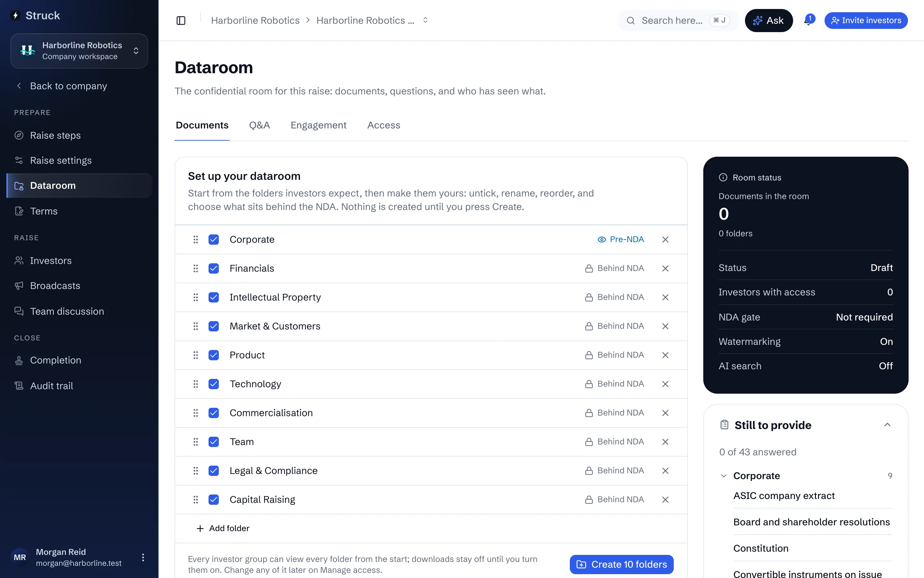Switch to the Engagement tab
Viewport: 924px width, 578px height.
click(x=319, y=125)
